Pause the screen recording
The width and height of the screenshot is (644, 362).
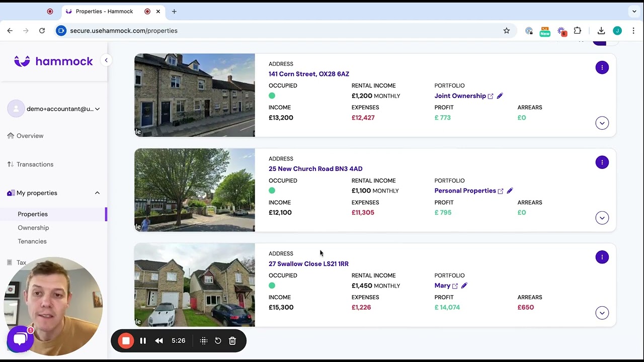click(143, 341)
